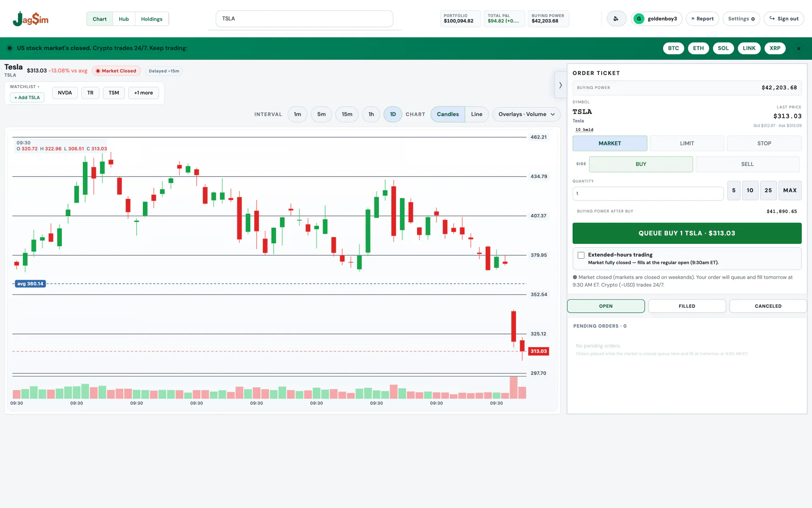This screenshot has height=508, width=812.
Task: Click the Market Closed badge
Action: (x=116, y=71)
